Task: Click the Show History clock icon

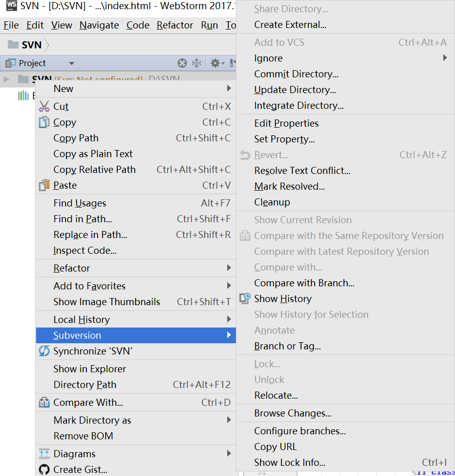Action: pyautogui.click(x=245, y=299)
